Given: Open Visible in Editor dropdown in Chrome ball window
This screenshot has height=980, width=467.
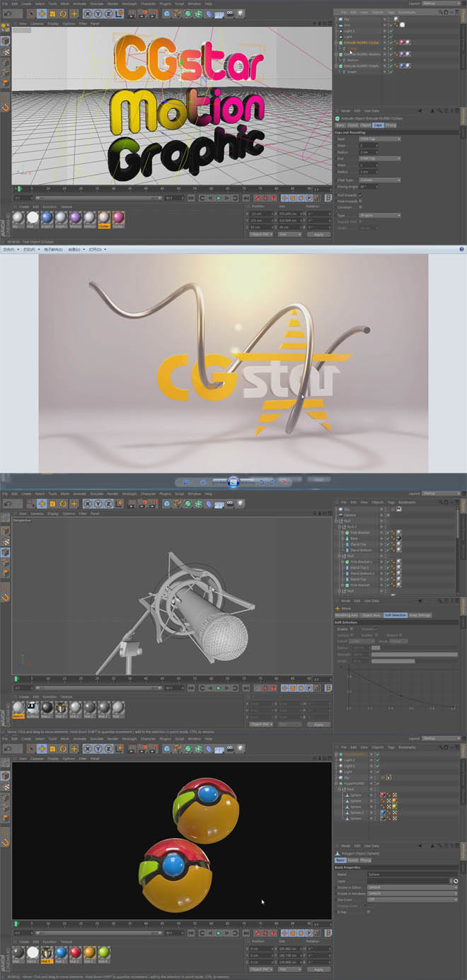Looking at the screenshot, I should click(x=412, y=887).
